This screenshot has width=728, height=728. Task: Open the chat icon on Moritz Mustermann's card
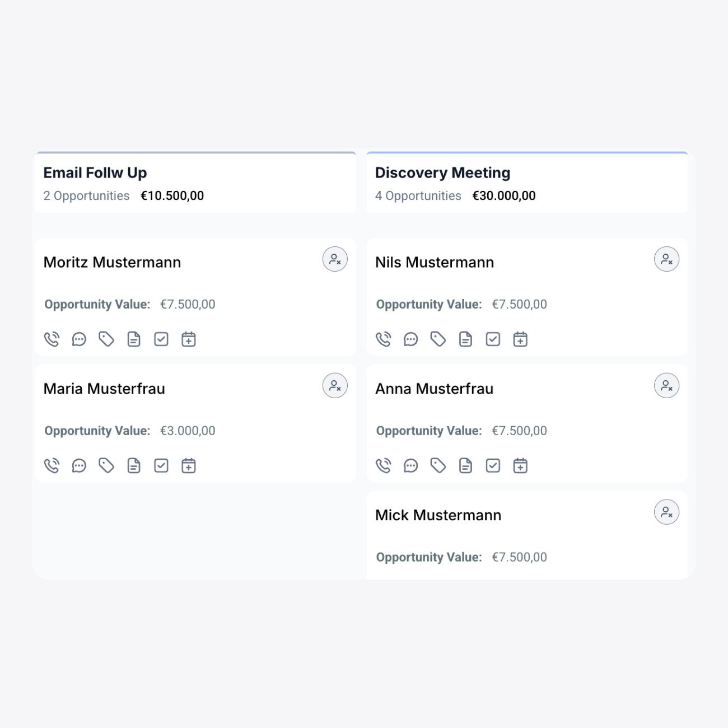(79, 339)
